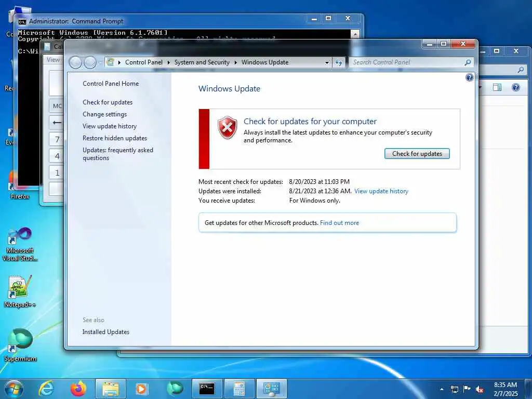Click help icon in background Explorer window
The height and width of the screenshot is (399, 532).
pyautogui.click(x=516, y=87)
